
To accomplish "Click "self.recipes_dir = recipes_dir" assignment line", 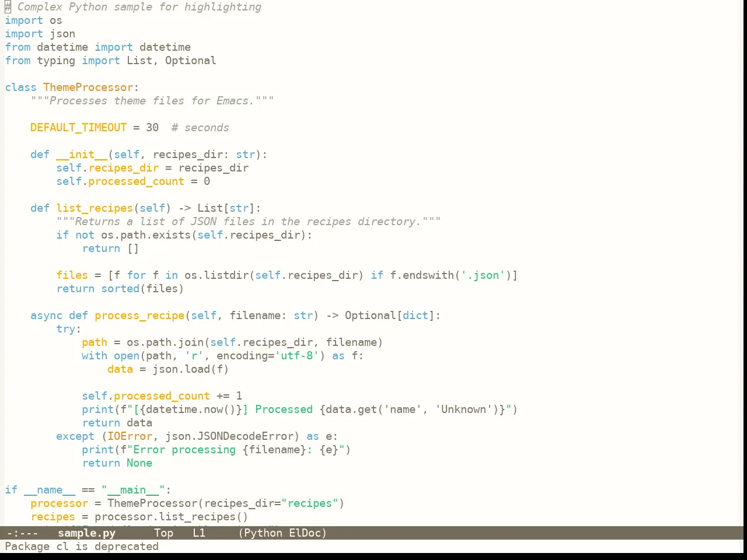I will pos(152,168).
